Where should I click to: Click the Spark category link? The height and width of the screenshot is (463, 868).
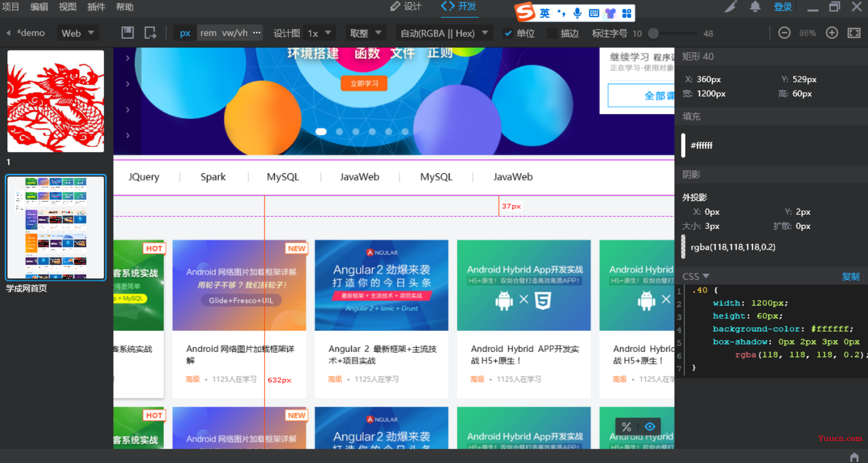[213, 177]
